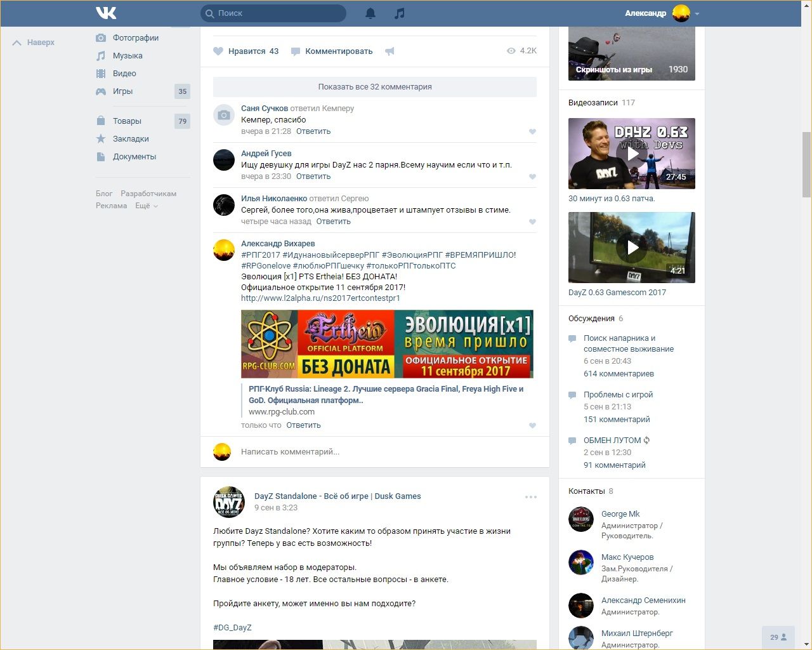Click the Товары counter badge 79
This screenshot has height=650, width=812.
[x=182, y=121]
